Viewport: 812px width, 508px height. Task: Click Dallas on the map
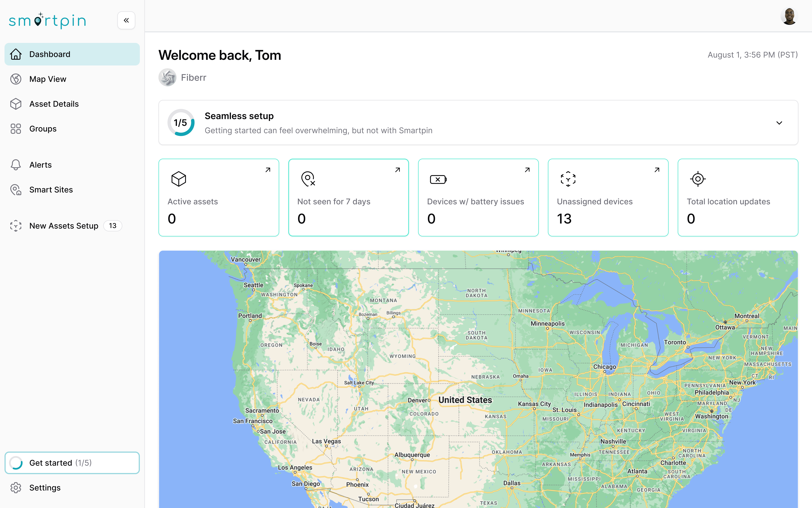[512, 483]
